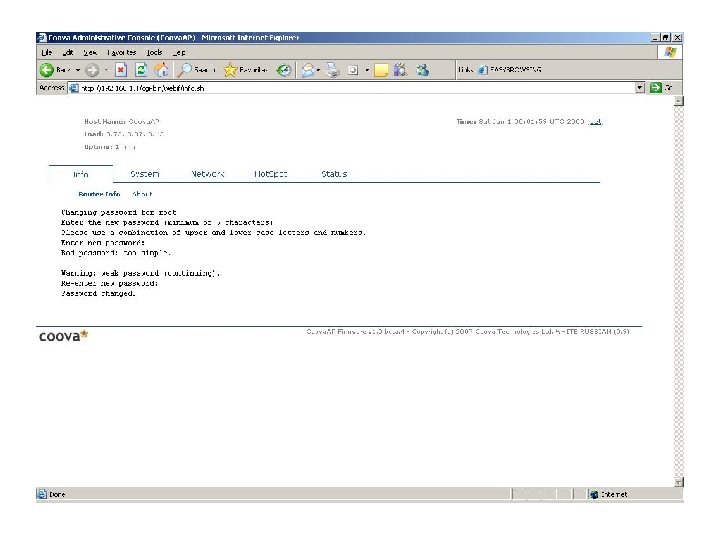Open the Help menu
This screenshot has height=540, width=720.
click(179, 52)
